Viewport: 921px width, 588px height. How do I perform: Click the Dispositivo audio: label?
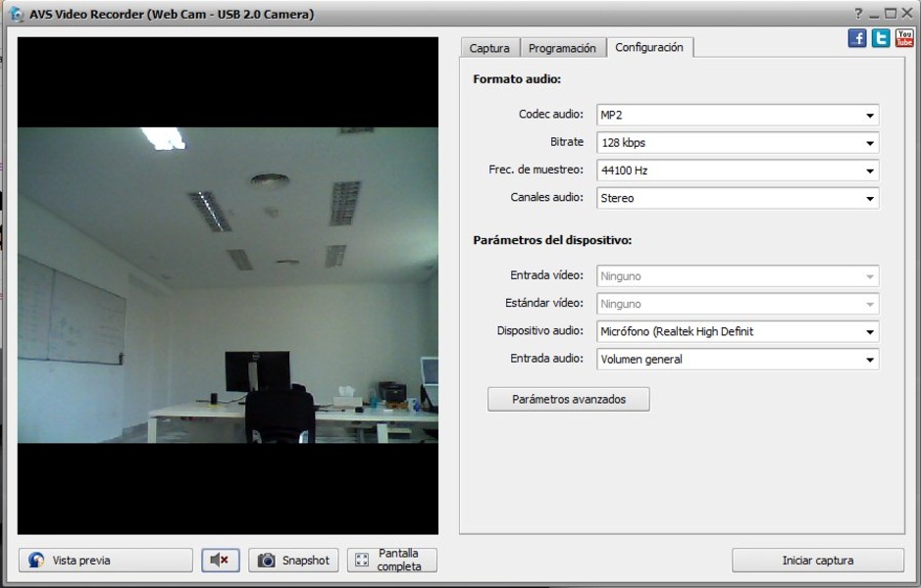coord(539,331)
